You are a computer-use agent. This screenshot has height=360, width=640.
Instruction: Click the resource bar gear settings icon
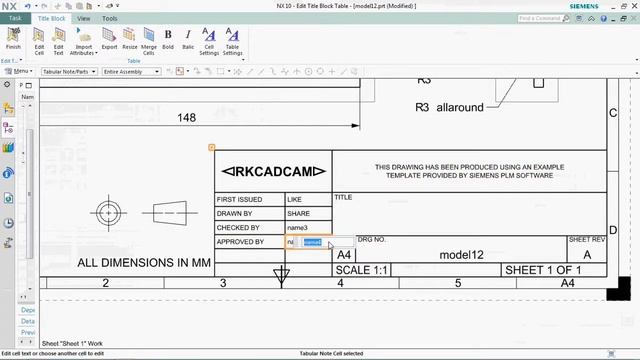(x=7, y=84)
